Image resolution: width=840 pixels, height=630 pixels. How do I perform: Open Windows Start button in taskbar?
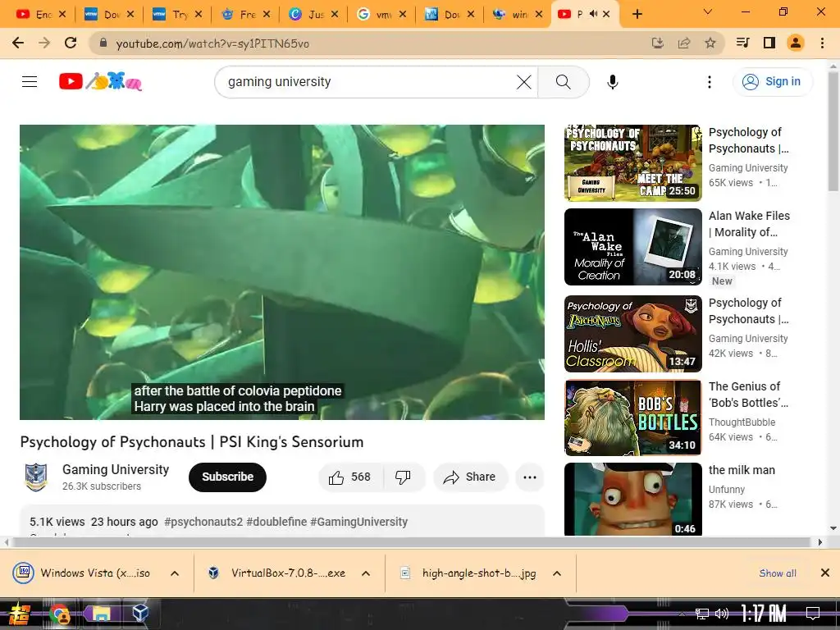coord(18,614)
